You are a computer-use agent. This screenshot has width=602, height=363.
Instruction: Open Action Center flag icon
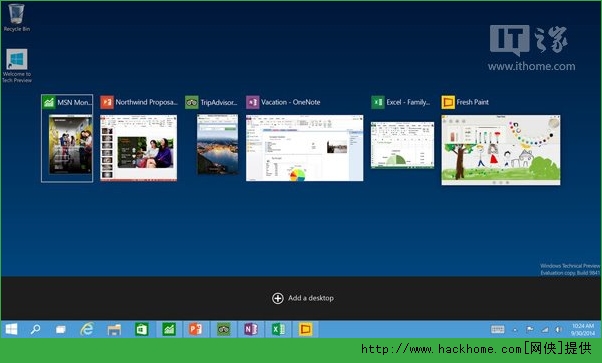pos(530,330)
